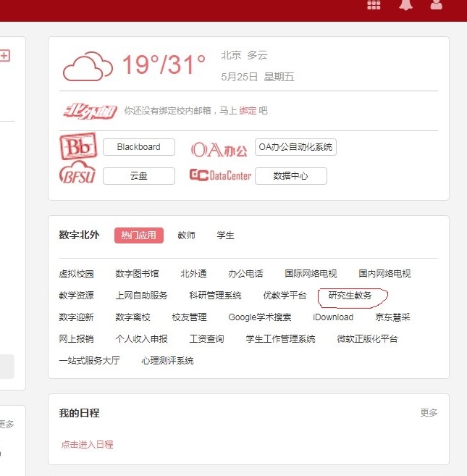The width and height of the screenshot is (467, 476).
Task: Select the 热门应用 tab
Action: [139, 235]
